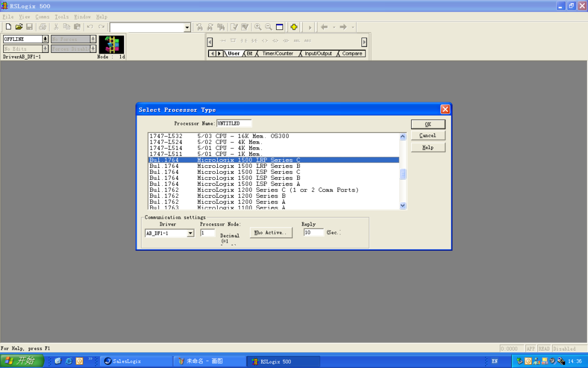
Task: Open the OFFLINE mode dropdown
Action: [45, 39]
